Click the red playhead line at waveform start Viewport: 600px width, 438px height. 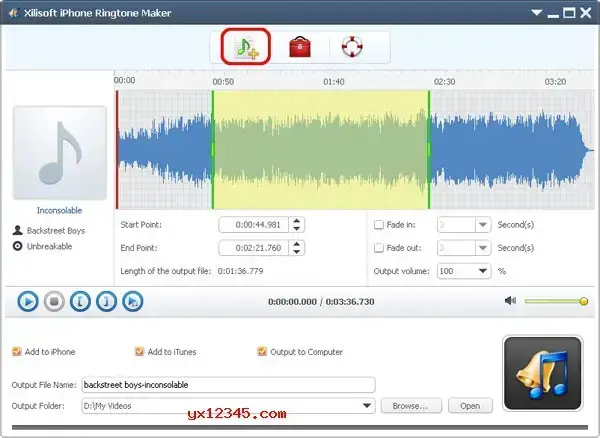[117, 150]
